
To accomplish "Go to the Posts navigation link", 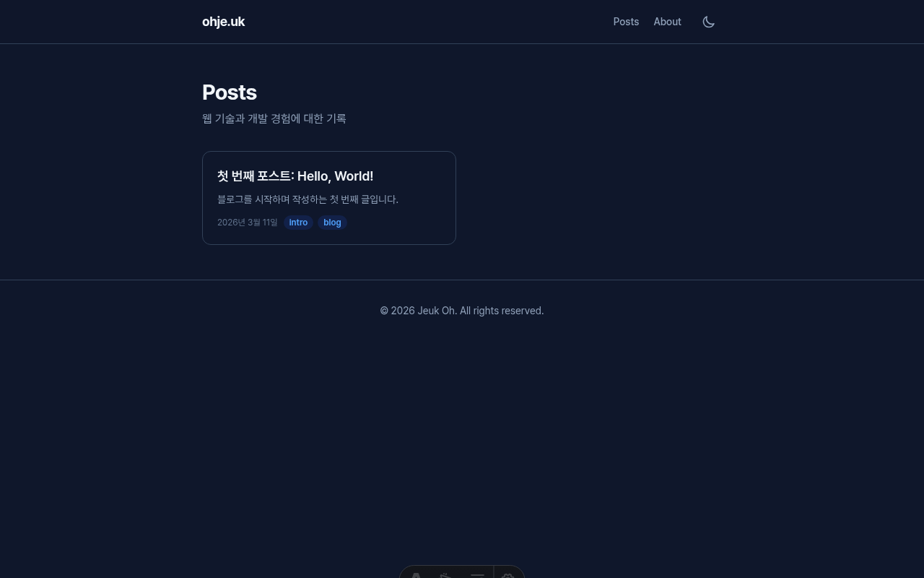I will point(626,22).
